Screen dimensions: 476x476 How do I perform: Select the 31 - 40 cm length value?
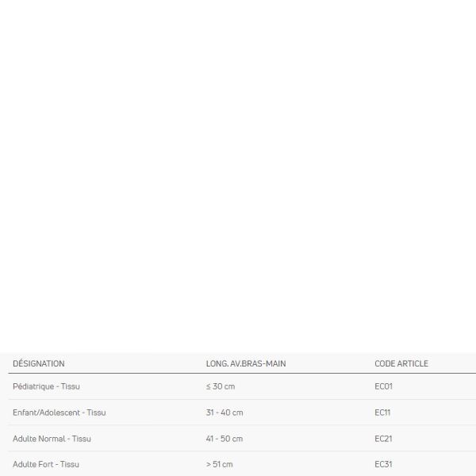point(225,413)
